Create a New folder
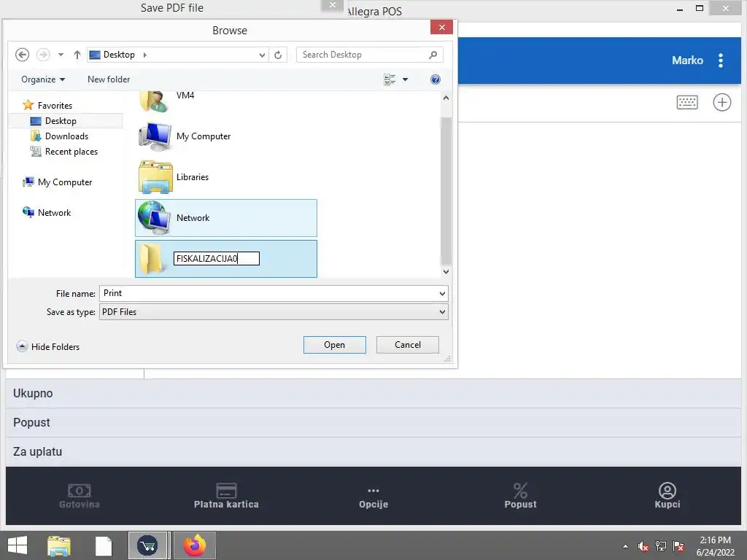 click(109, 79)
